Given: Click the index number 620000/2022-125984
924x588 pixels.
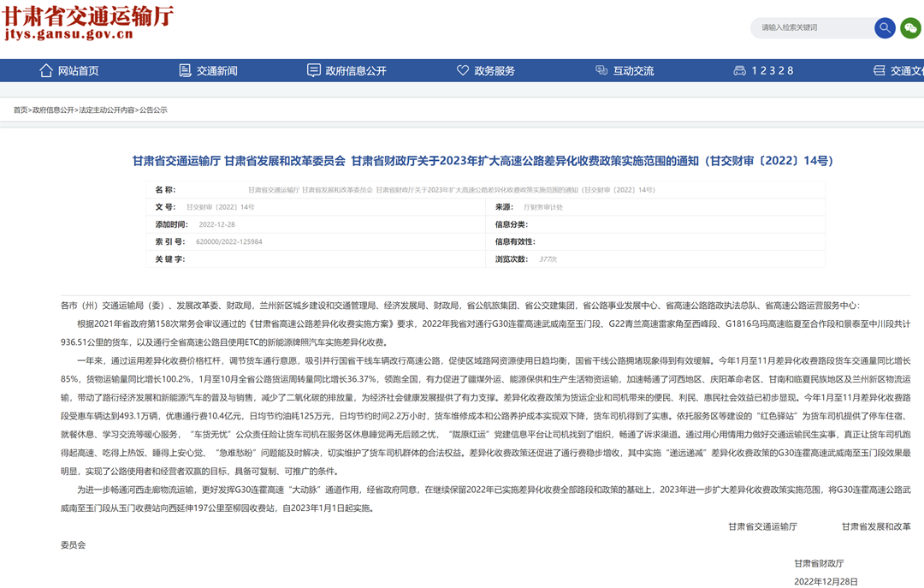Looking at the screenshot, I should click(x=229, y=242).
